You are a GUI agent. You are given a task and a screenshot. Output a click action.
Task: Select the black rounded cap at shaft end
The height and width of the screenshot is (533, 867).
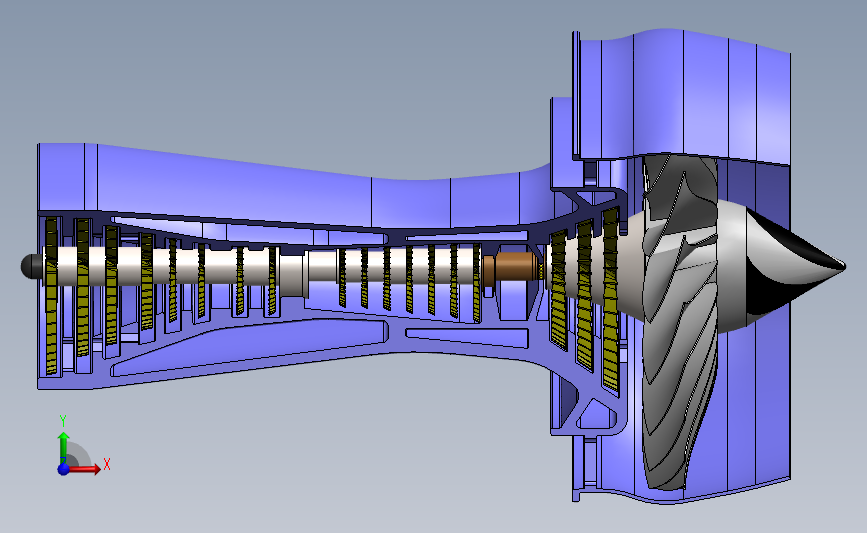click(31, 266)
